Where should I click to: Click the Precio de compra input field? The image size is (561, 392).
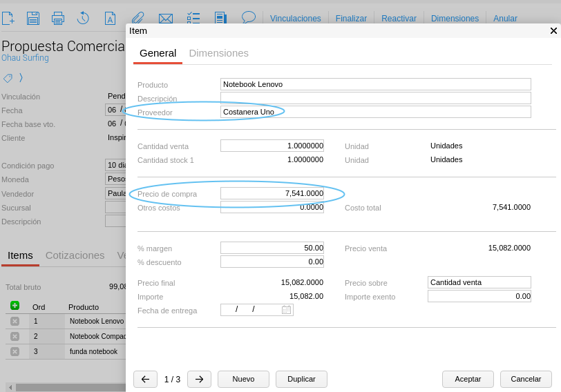272,194
